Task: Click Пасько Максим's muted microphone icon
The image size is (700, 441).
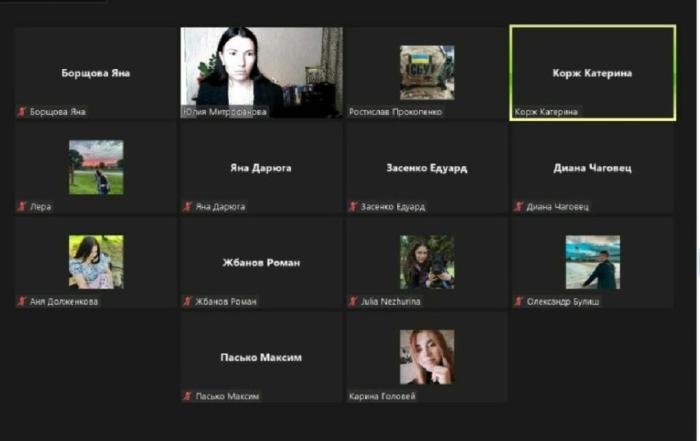Action: [188, 396]
